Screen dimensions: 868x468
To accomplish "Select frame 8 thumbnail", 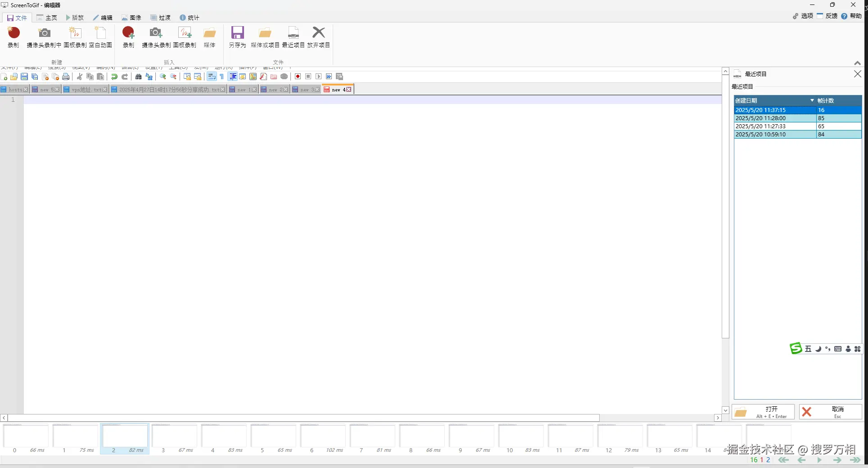I will (422, 439).
